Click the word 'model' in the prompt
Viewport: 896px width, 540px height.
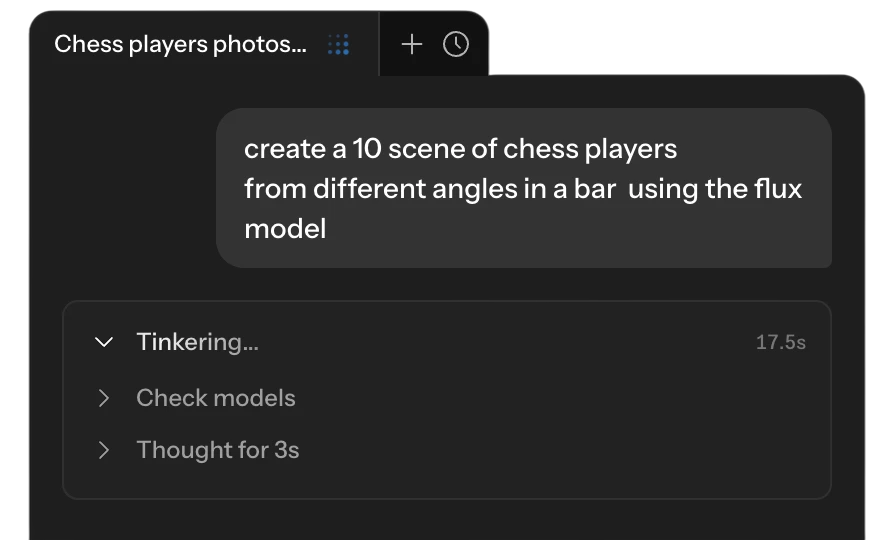click(285, 229)
